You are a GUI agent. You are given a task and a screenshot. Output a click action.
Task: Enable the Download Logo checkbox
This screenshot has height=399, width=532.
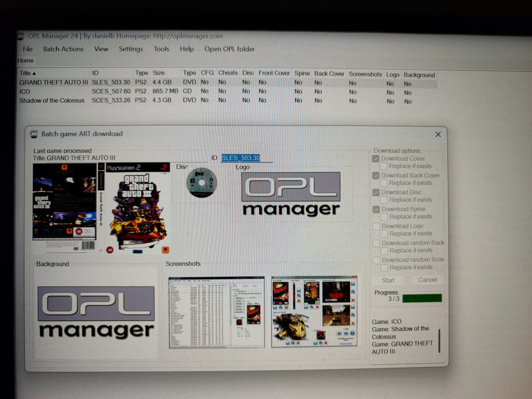pos(376,226)
